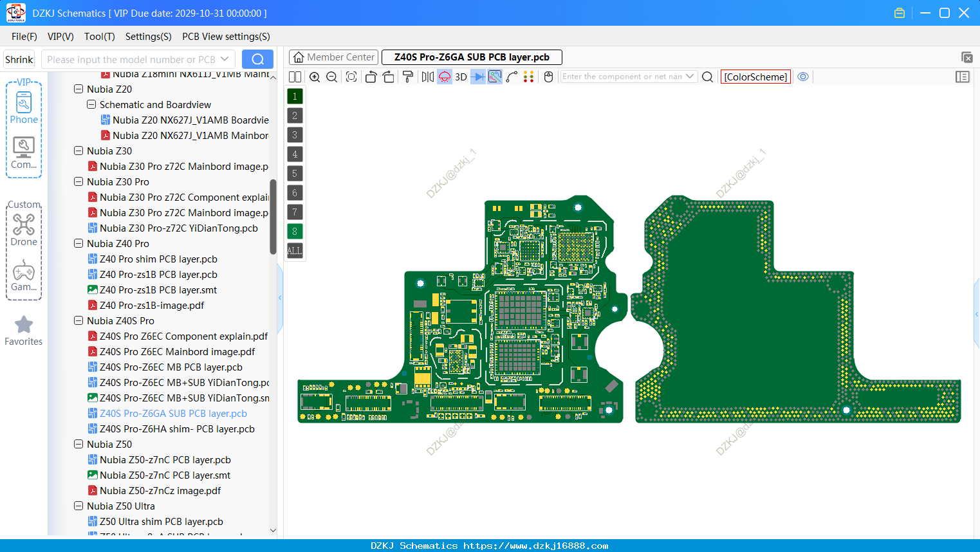Toggle the net trace highlight tool
Screen dimensions: 980x552
pos(495,77)
